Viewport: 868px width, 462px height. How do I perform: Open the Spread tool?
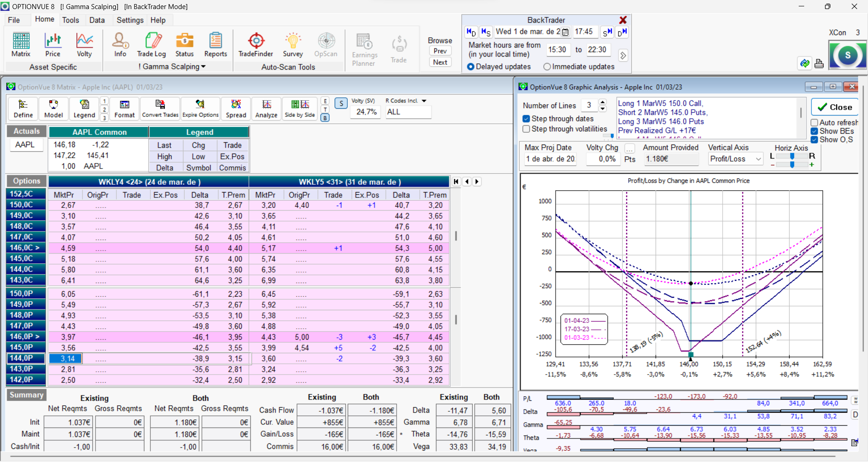(x=236, y=109)
